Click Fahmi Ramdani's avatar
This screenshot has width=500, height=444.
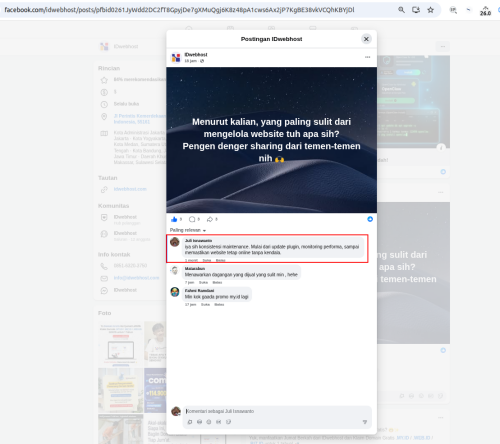175,292
